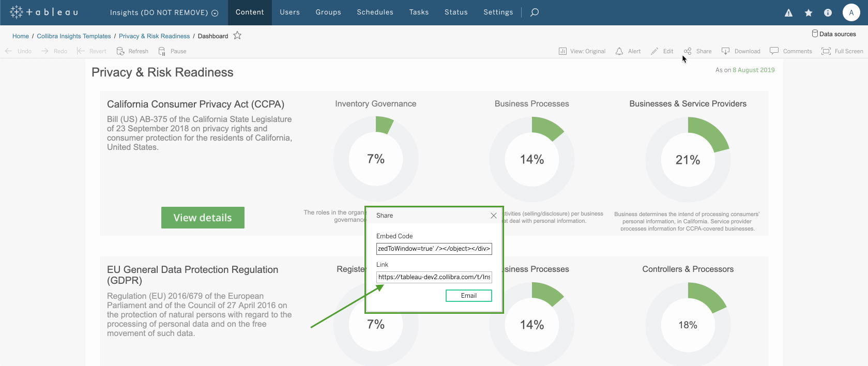
Task: Click the Share toolbar icon
Action: click(x=697, y=51)
